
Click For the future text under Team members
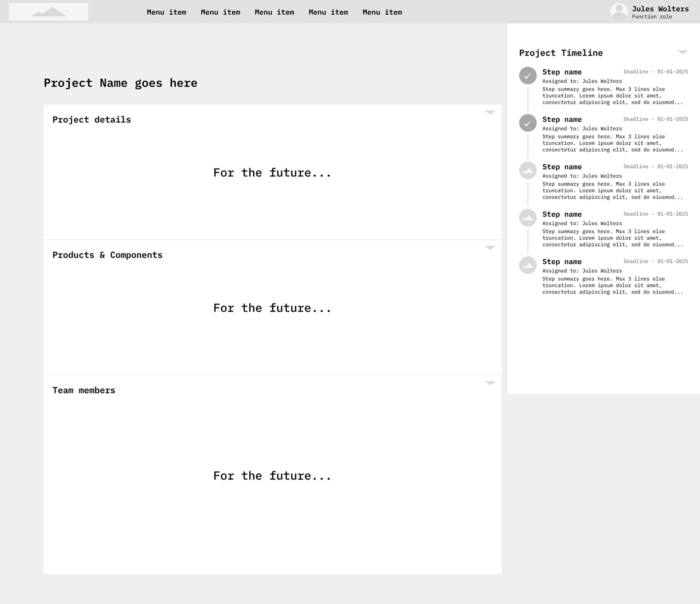(272, 476)
